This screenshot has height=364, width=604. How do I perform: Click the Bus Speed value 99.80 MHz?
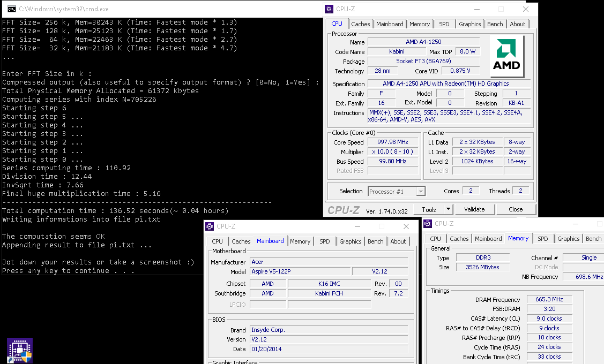click(x=393, y=161)
